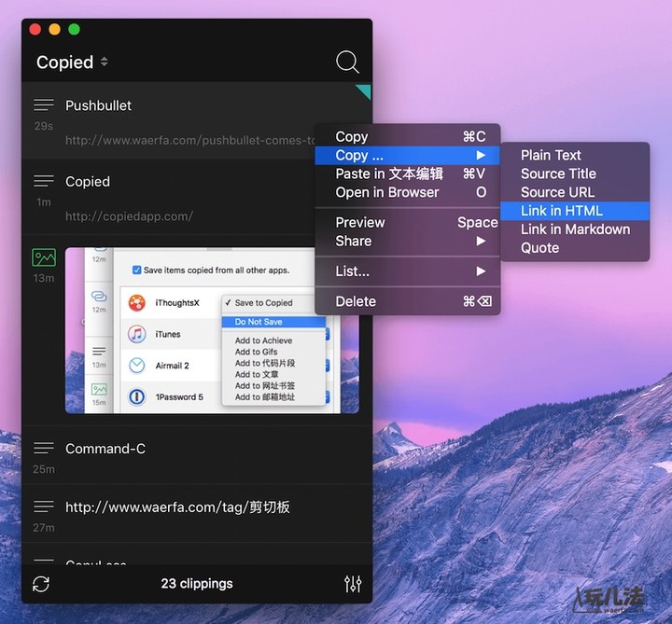Open the screenshot thumbnail clipping
Image resolution: width=672 pixels, height=624 pixels.
pyautogui.click(x=211, y=330)
